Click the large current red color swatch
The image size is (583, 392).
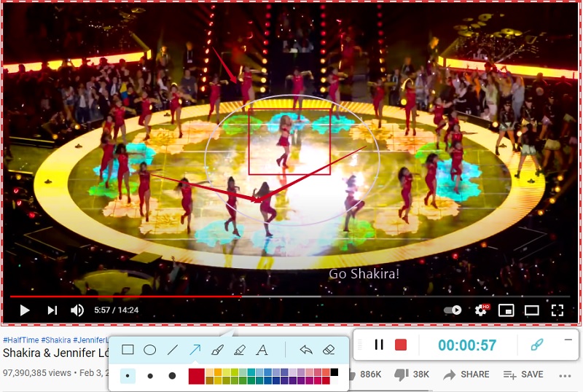tap(196, 376)
